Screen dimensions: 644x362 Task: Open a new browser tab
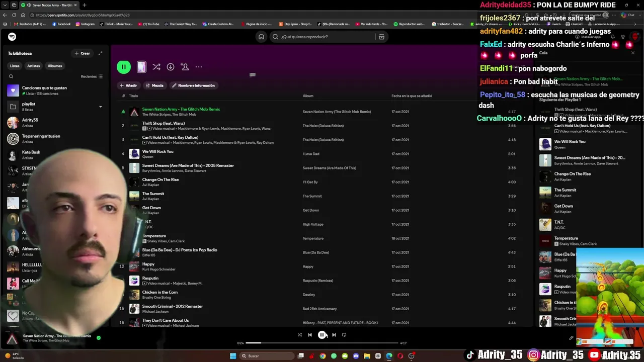tap(84, 5)
